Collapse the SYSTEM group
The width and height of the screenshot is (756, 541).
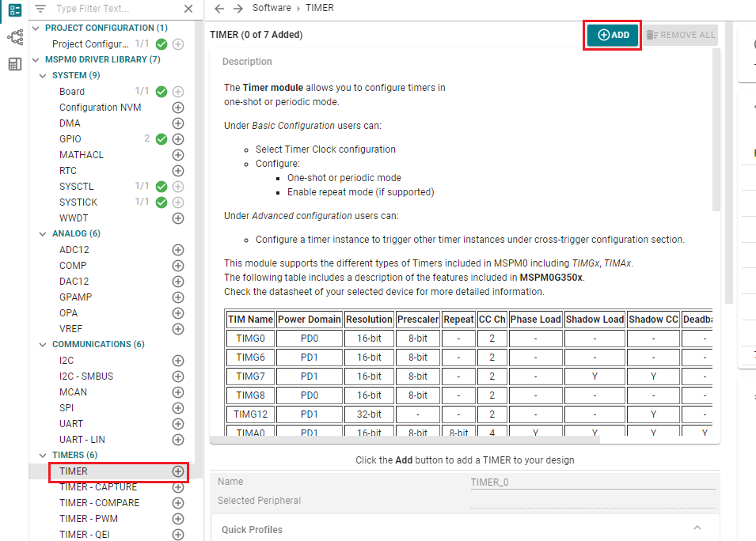click(x=43, y=76)
